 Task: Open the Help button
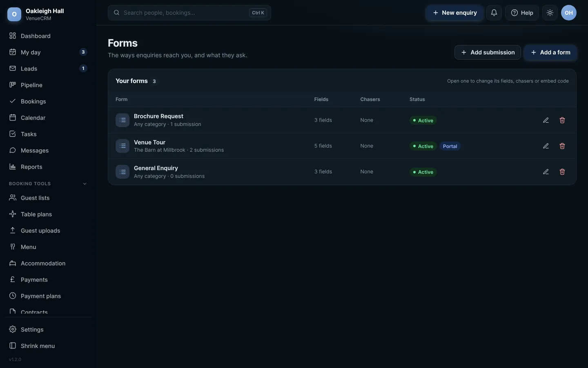click(x=522, y=13)
